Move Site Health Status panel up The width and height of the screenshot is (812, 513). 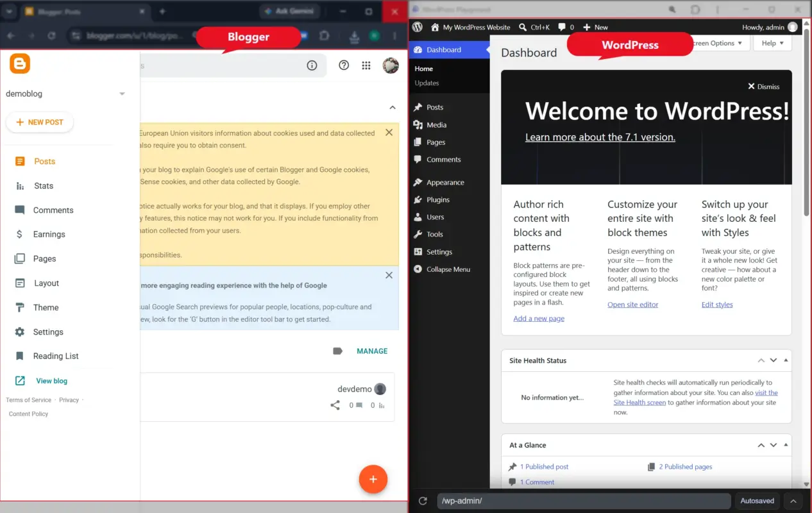761,360
